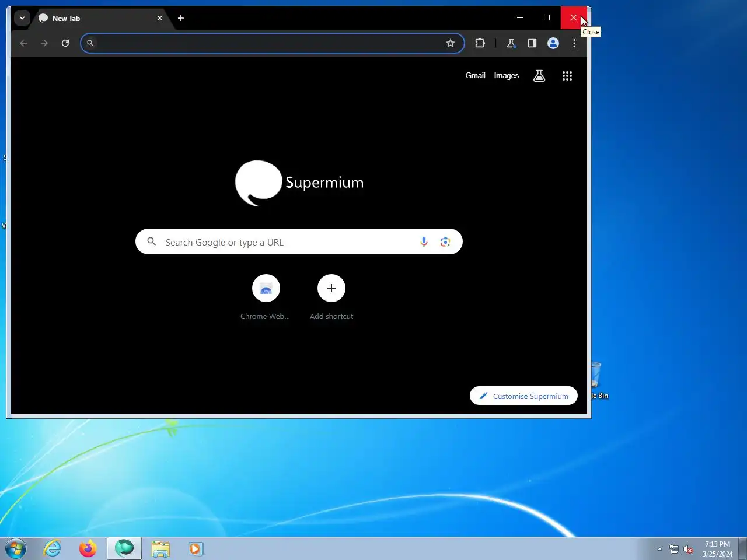
Task: Open the Images link
Action: pyautogui.click(x=507, y=76)
